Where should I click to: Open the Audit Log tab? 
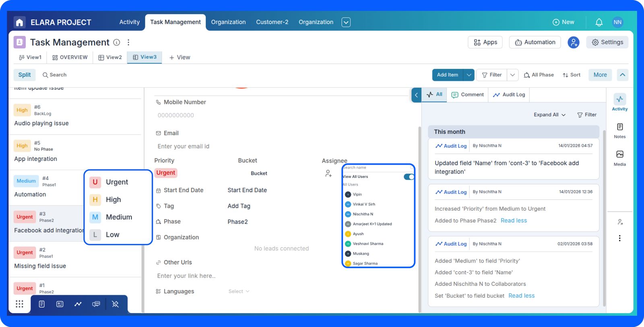click(x=509, y=95)
